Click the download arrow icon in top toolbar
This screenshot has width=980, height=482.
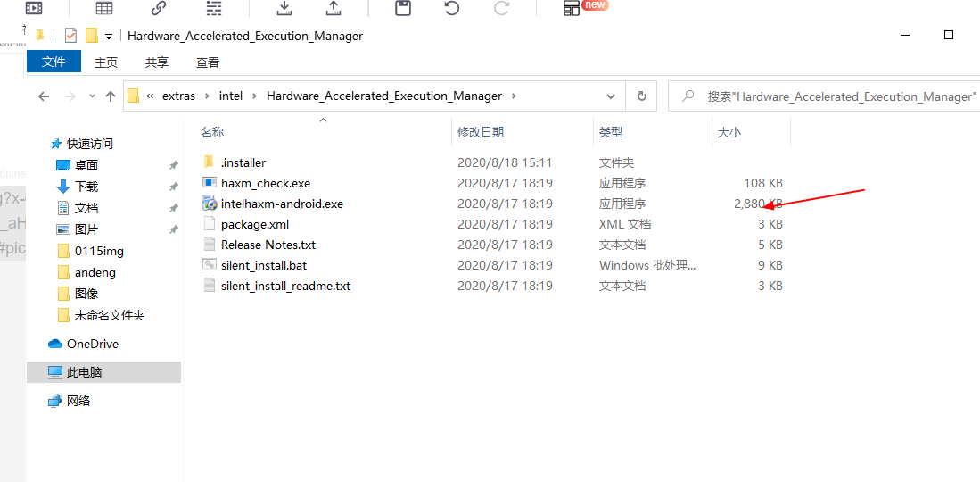(x=284, y=7)
